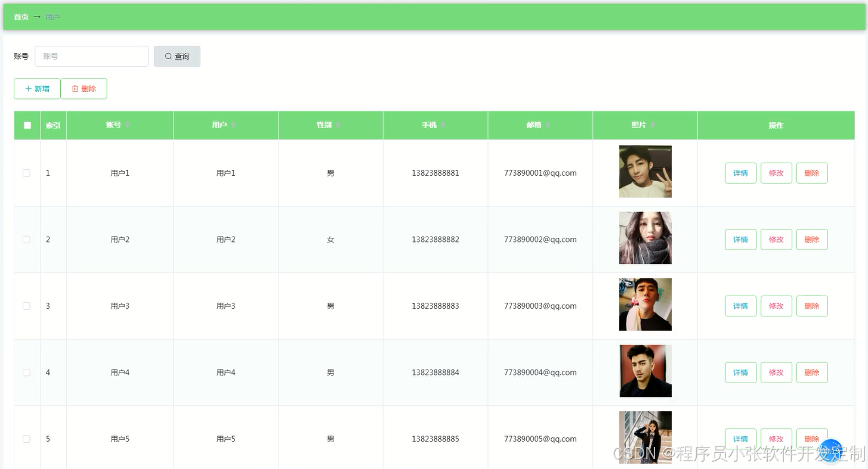
Task: Sort the 账号 column with its sort arrows
Action: [128, 125]
